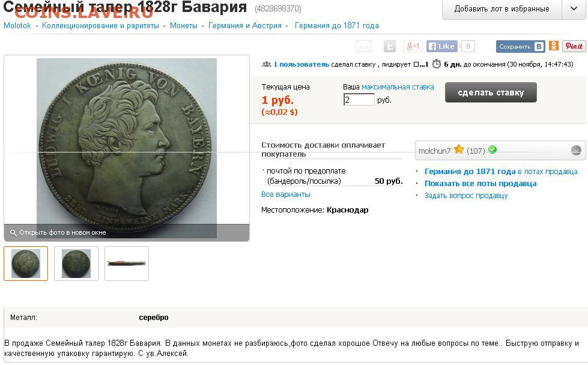The image size is (588, 365).
Task: Add lot to favorites button
Action: point(502,8)
